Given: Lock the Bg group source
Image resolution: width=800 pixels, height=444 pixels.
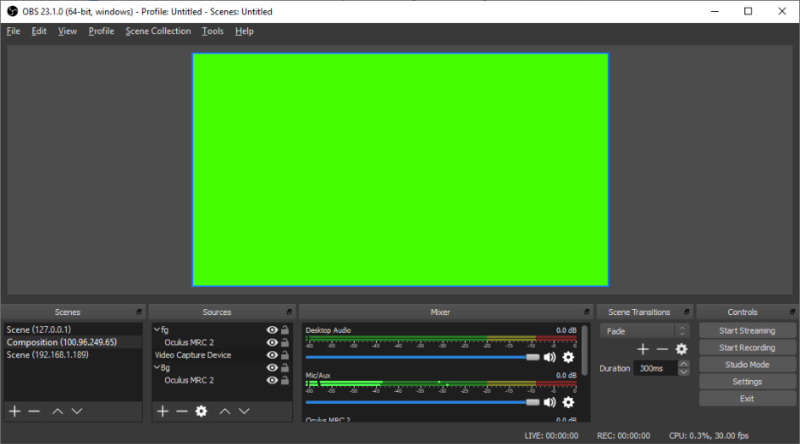Looking at the screenshot, I should 285,367.
